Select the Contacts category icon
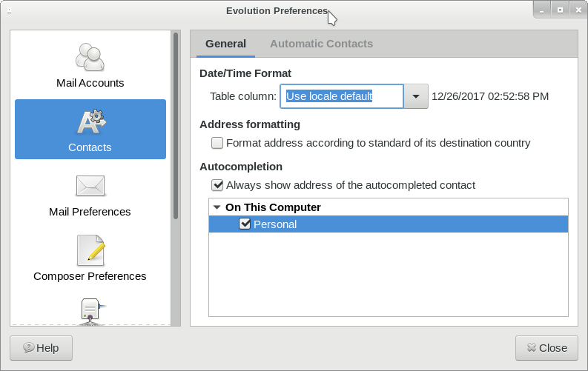 (90, 122)
